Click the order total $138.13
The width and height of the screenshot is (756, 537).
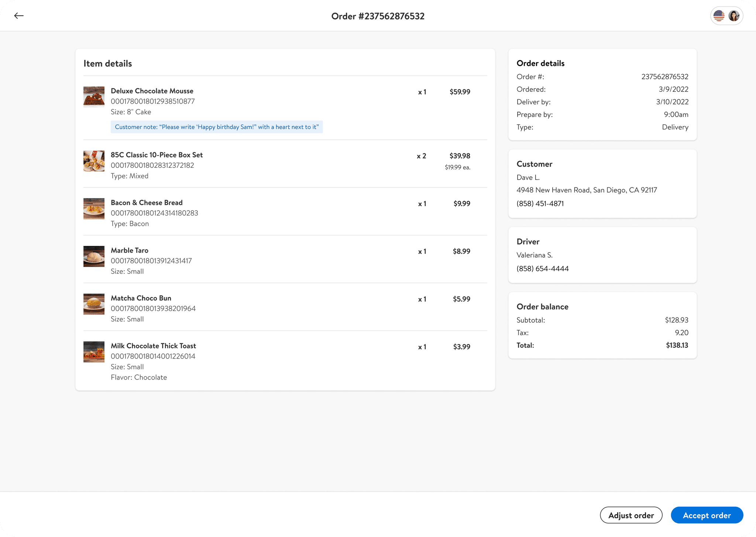(x=677, y=345)
